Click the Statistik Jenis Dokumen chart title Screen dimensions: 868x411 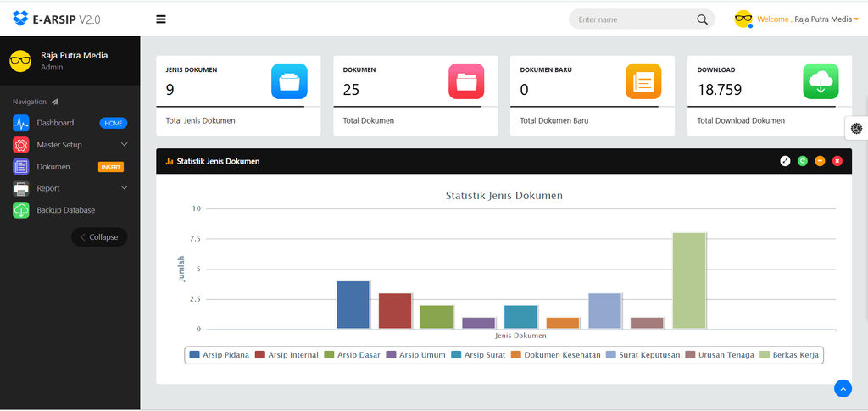coord(504,195)
